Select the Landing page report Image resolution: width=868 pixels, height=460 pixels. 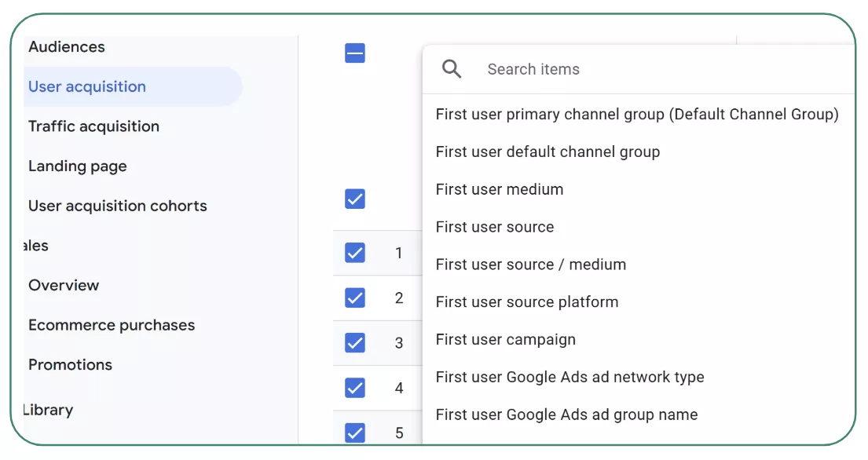77,166
